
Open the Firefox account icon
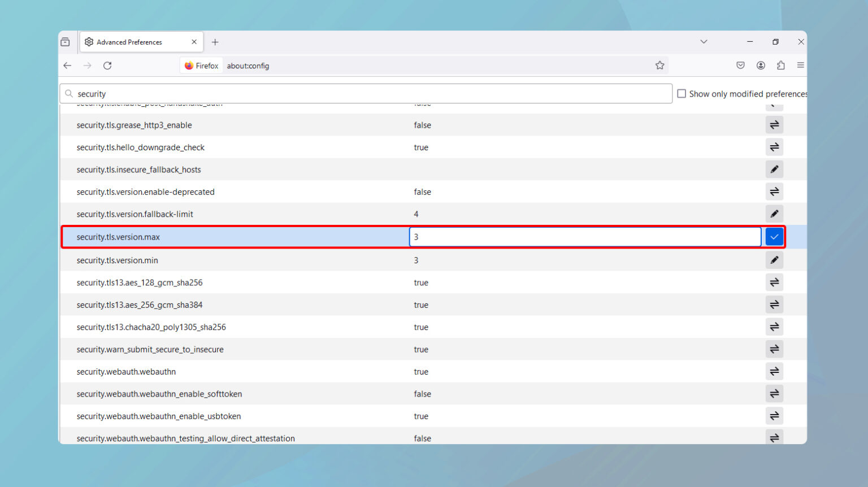(x=761, y=66)
